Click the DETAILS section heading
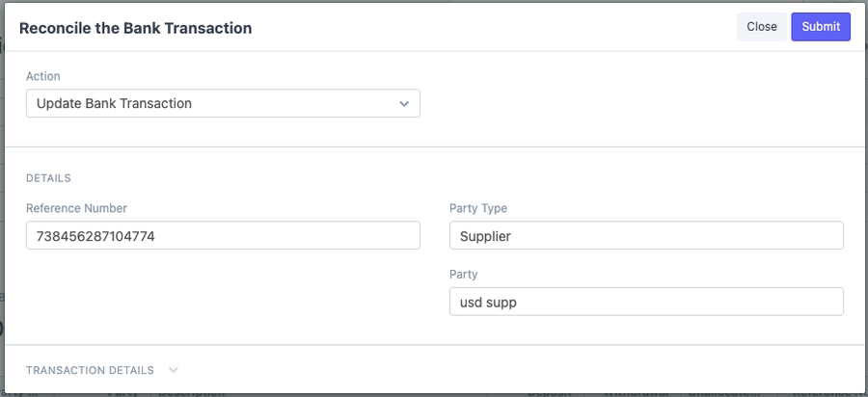This screenshot has width=868, height=397. 48,178
